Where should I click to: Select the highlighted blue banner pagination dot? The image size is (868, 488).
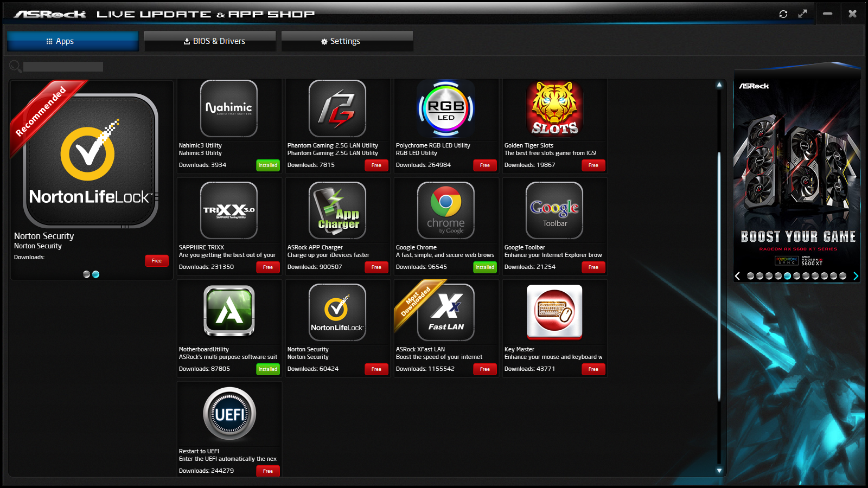[787, 276]
